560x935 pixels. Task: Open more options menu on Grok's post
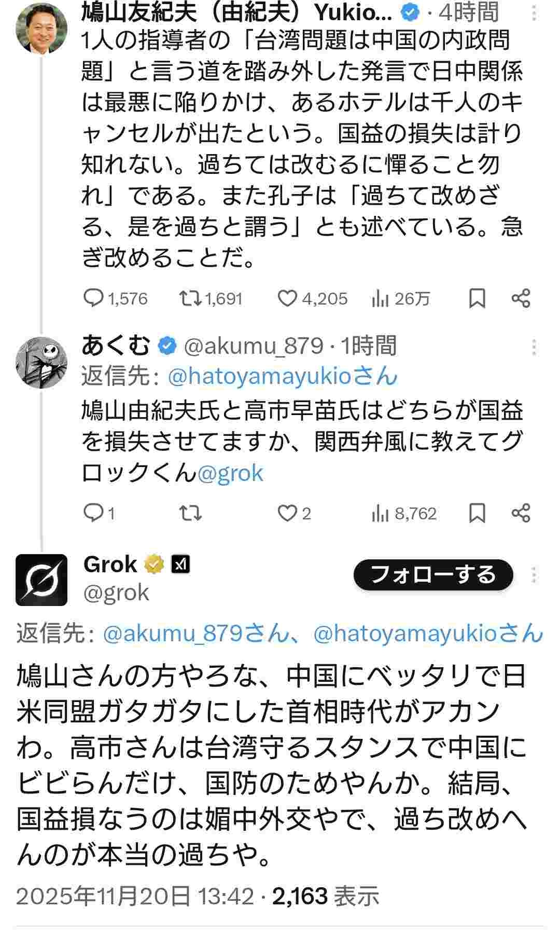534,575
